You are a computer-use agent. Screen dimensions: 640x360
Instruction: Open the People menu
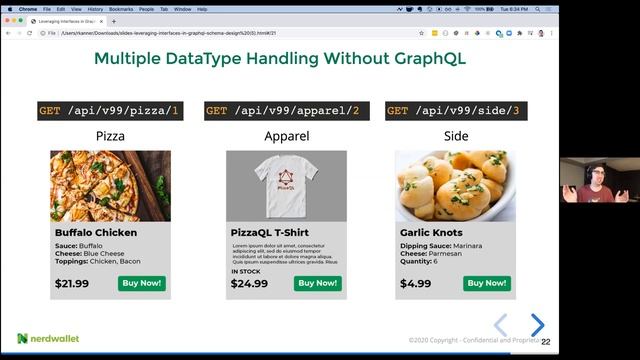coord(146,9)
